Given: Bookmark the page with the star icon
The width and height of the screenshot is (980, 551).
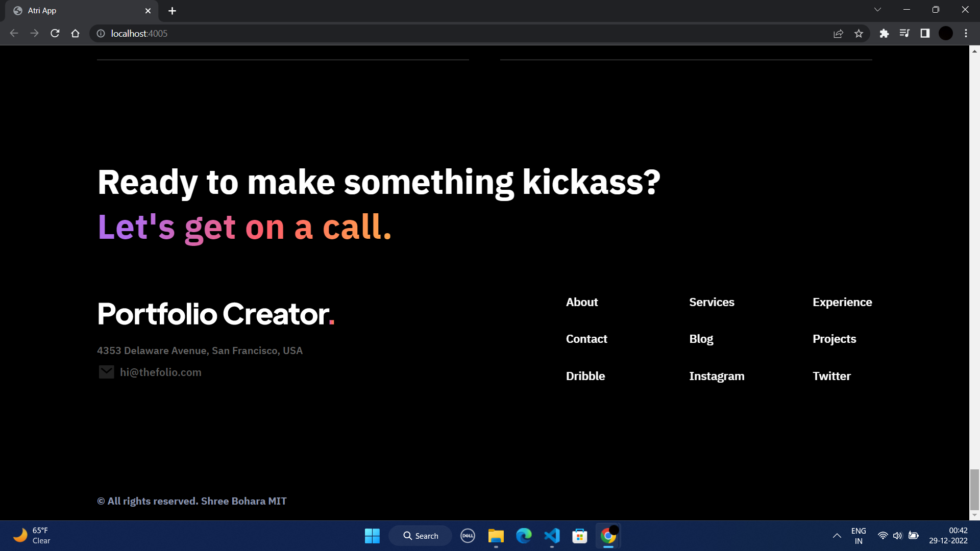Looking at the screenshot, I should coord(859,33).
